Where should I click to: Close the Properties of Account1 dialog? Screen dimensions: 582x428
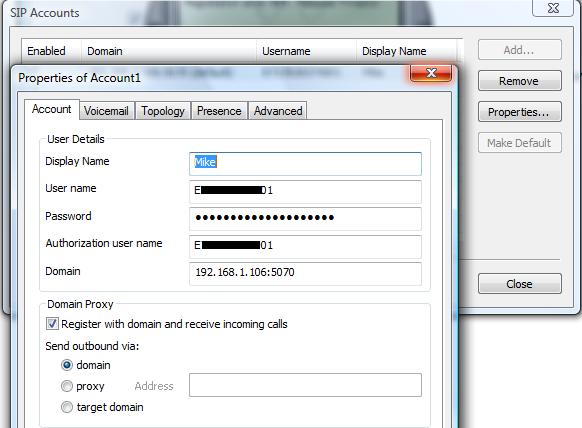(x=431, y=73)
